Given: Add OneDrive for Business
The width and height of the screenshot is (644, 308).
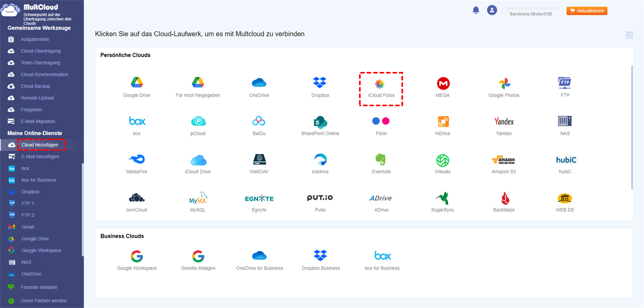Looking at the screenshot, I should tap(259, 255).
